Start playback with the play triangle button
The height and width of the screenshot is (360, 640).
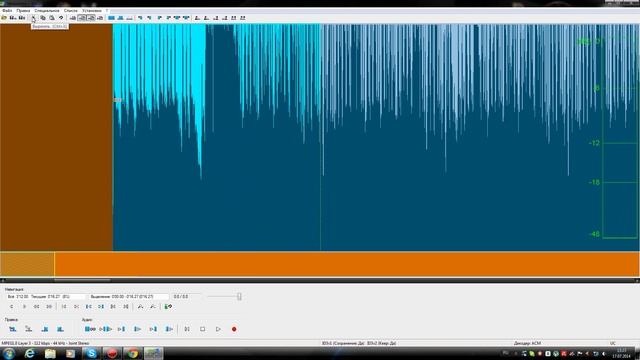click(x=218, y=329)
